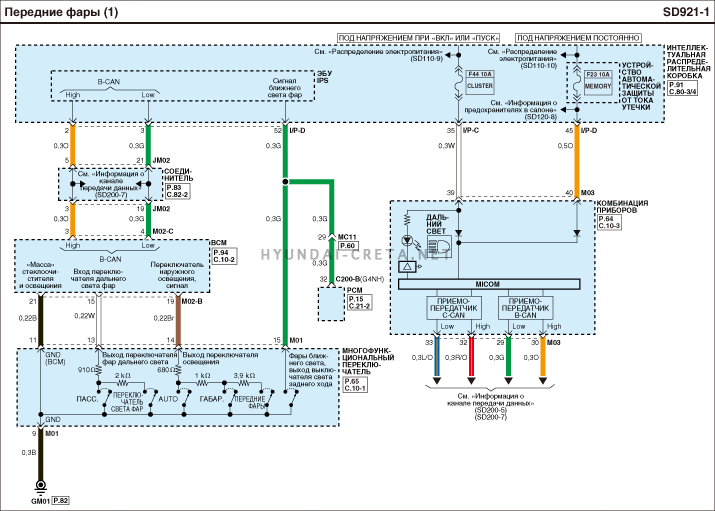715x511 pixels.
Task: Click the (SD110-10) reference
Action: [539, 65]
